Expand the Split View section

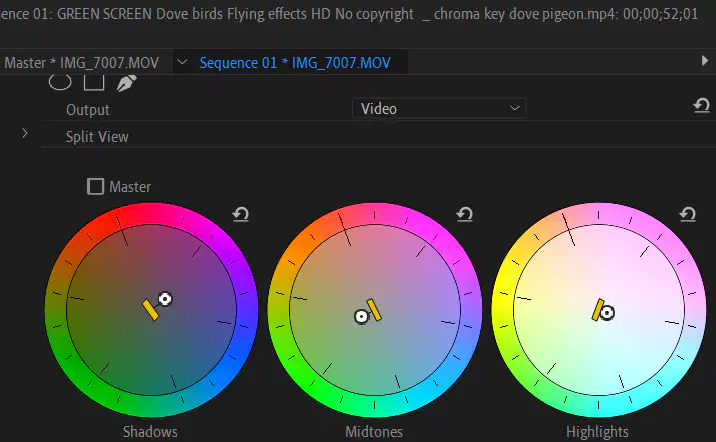[x=25, y=133]
